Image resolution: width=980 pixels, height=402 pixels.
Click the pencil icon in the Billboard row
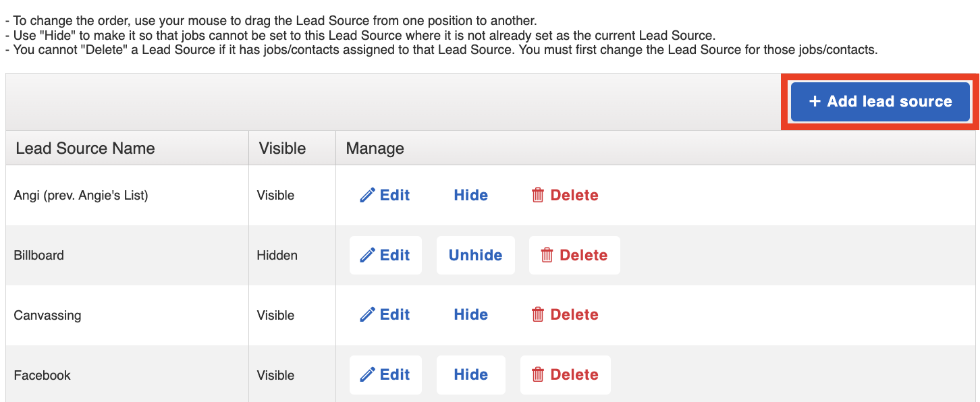pos(368,256)
